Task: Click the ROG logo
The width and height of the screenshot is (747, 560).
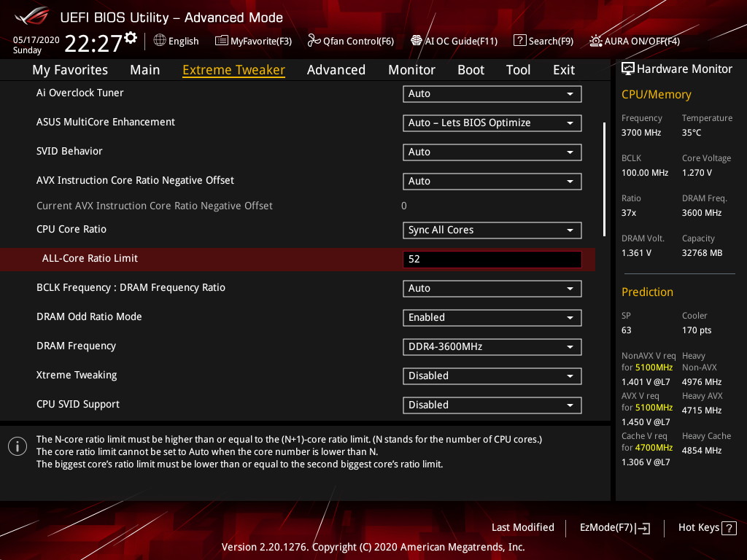Action: pos(32,16)
